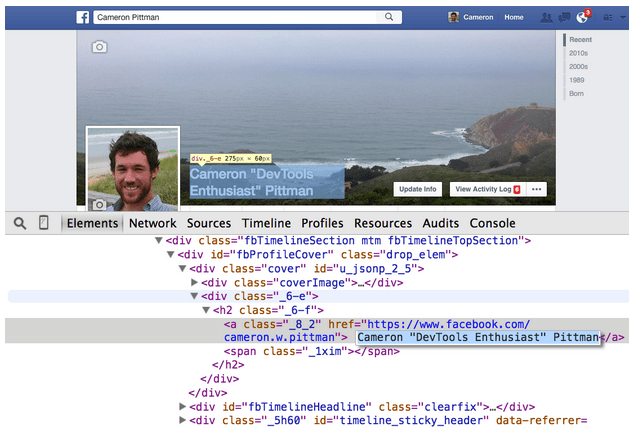Click the View Activity Log button
The height and width of the screenshot is (438, 636).
click(x=488, y=189)
